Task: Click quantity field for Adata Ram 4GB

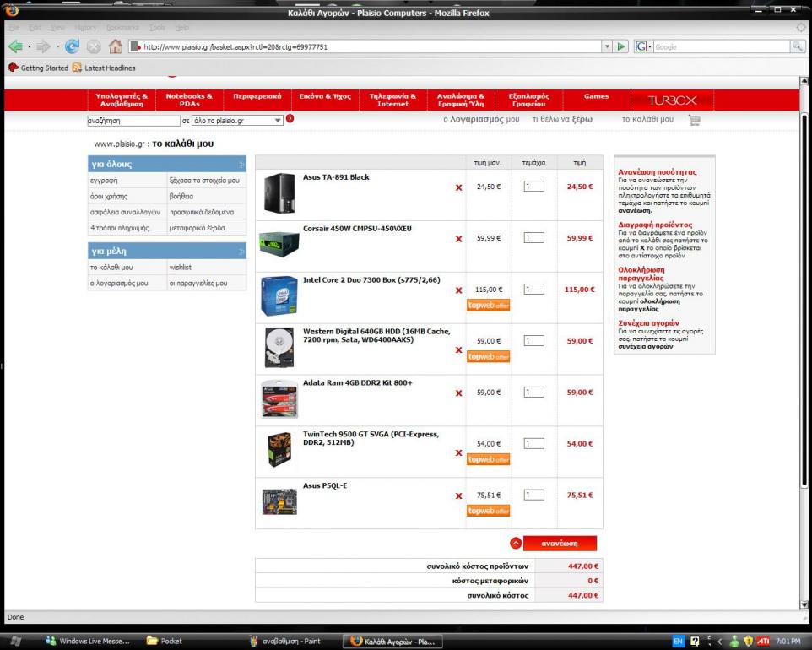Action: click(534, 392)
